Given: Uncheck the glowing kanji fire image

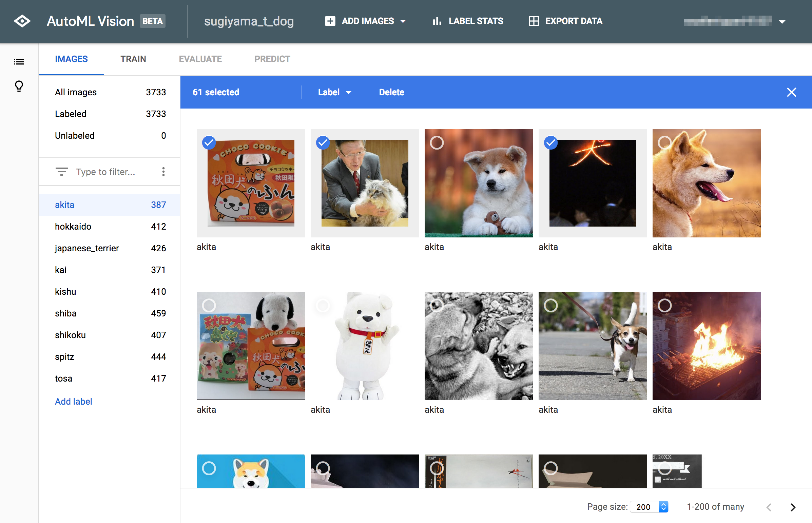Looking at the screenshot, I should 550,143.
